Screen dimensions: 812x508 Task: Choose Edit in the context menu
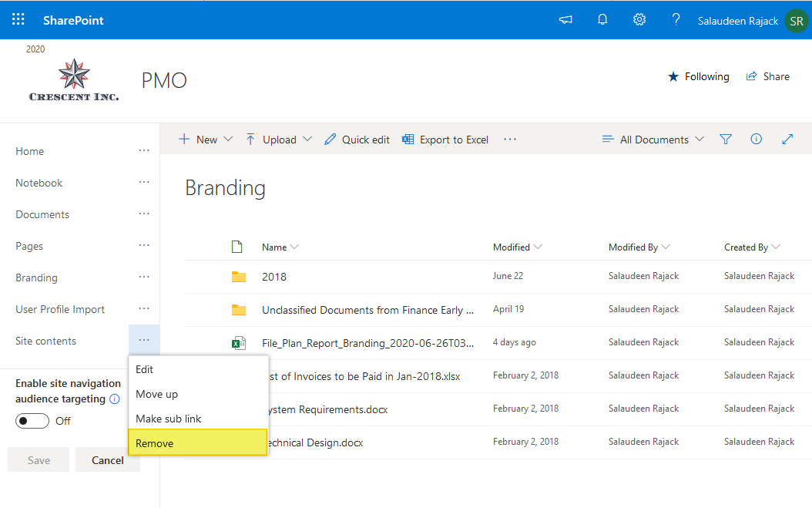pyautogui.click(x=144, y=369)
